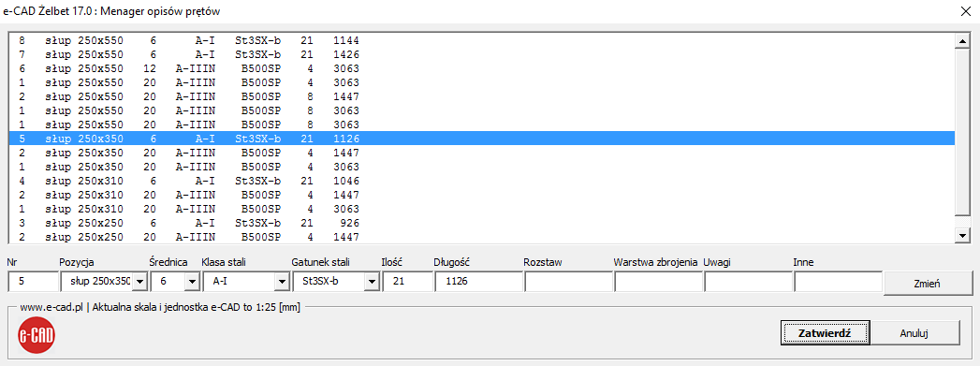Select row 1 słup 250x550 quantity 4
Screen dimensions: 980x366
pos(481,82)
